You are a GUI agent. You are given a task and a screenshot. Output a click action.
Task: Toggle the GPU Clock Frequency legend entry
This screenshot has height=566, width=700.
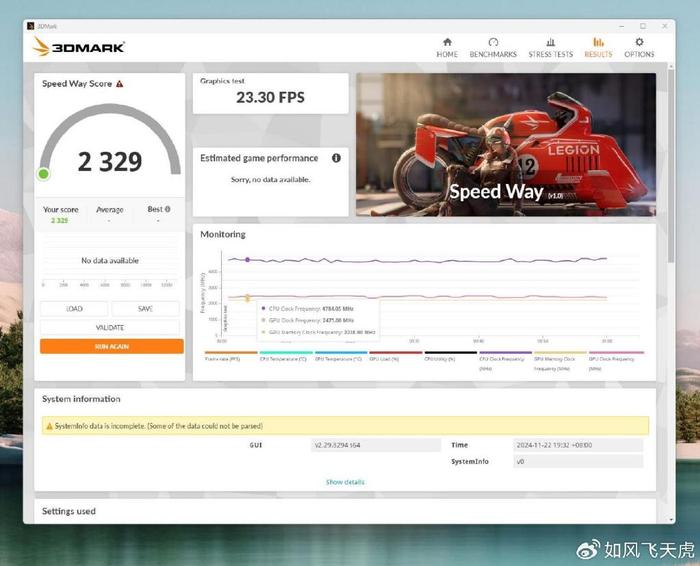point(617,361)
